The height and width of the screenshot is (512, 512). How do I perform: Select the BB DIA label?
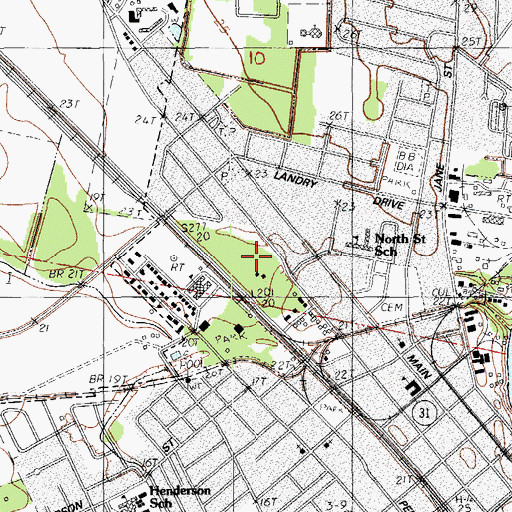coord(406,162)
